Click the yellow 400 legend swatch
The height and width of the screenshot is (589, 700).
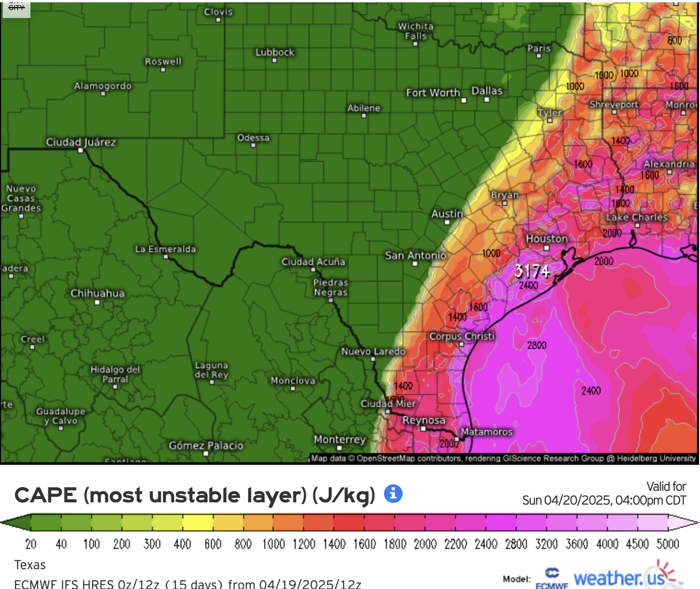(198, 523)
